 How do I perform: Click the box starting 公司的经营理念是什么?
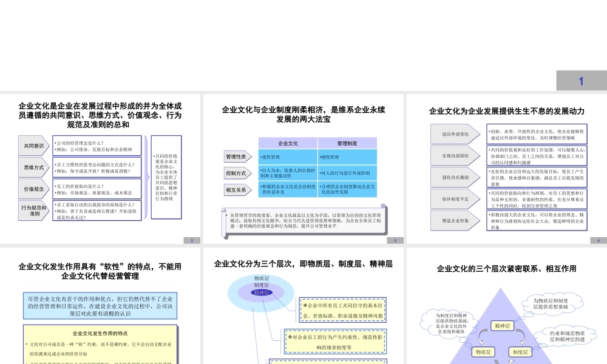pos(97,146)
